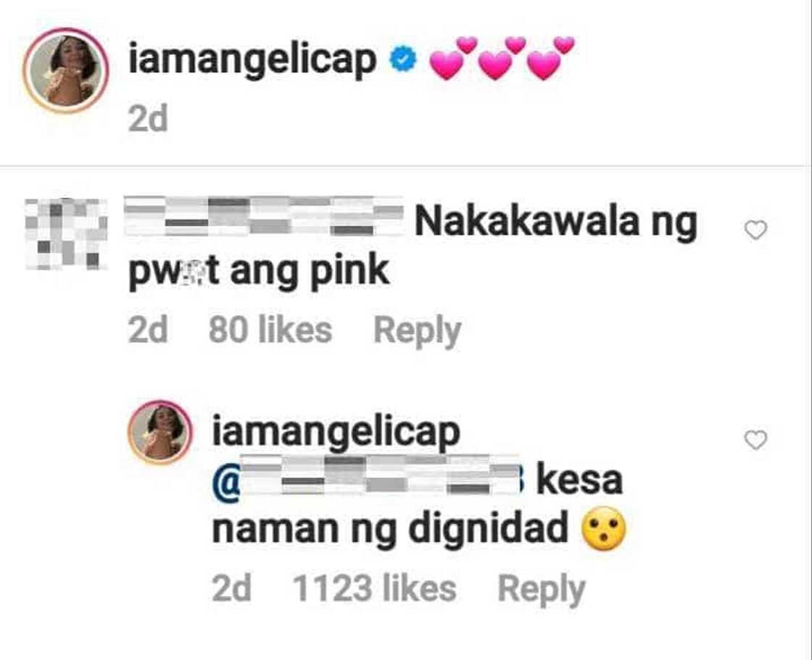Open the blurred @mention in the reply
812x660 pixels.
coord(369,476)
